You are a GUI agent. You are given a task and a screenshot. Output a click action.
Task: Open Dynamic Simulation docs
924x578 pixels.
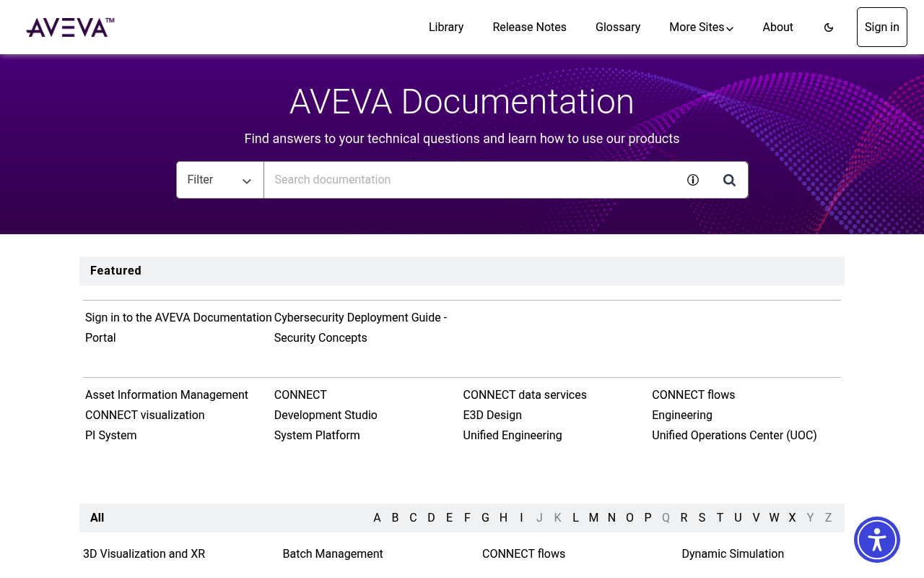tap(733, 554)
